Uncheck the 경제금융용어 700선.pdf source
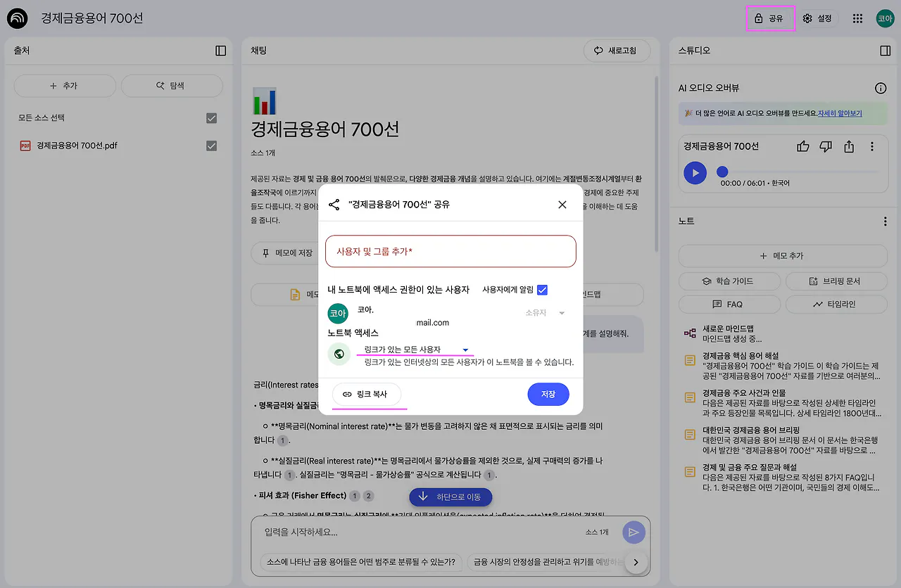This screenshot has height=588, width=901. [x=211, y=146]
